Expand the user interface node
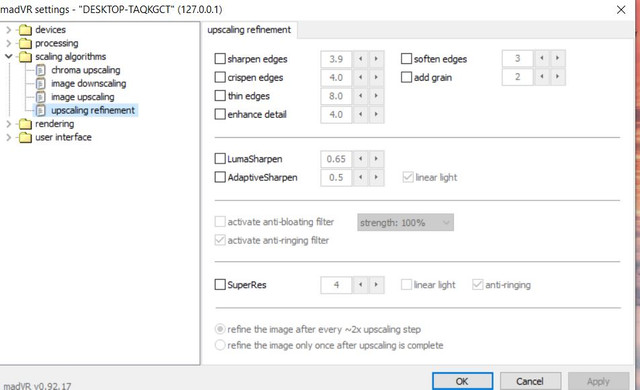Image resolution: width=640 pixels, height=390 pixels. [9, 137]
